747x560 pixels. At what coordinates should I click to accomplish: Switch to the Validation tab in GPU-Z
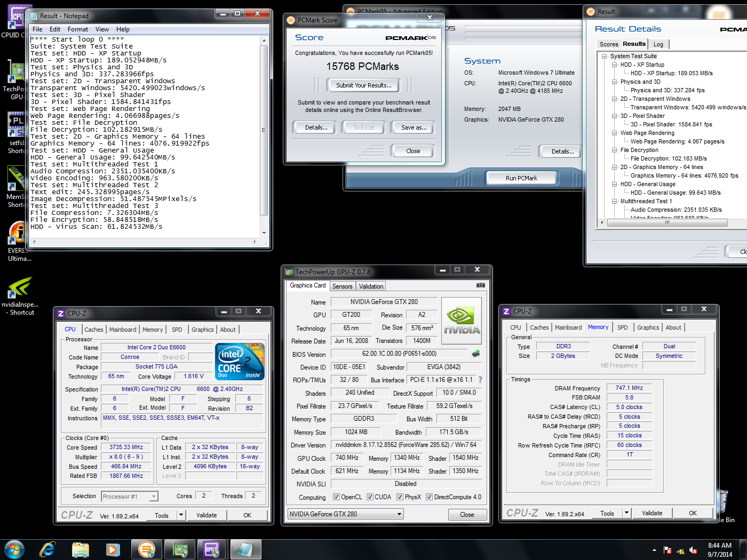tap(371, 286)
